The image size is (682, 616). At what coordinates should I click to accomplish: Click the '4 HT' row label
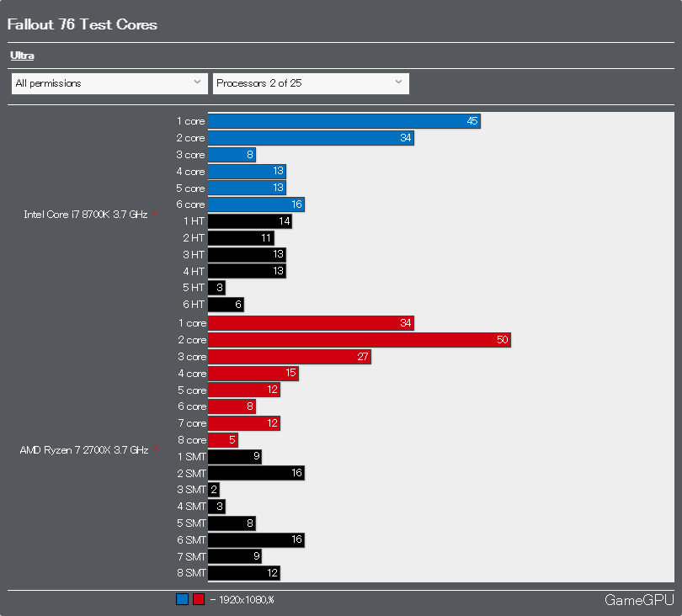(x=194, y=272)
